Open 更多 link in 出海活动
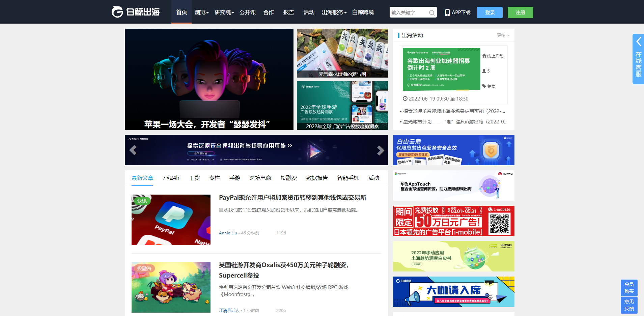The width and height of the screenshot is (644, 316). (503, 35)
